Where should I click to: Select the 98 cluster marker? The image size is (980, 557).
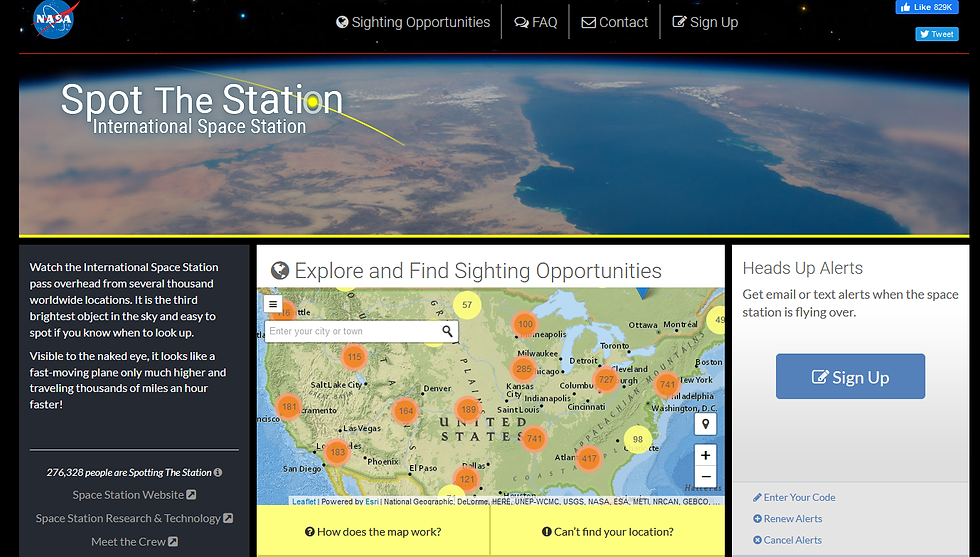coord(638,439)
